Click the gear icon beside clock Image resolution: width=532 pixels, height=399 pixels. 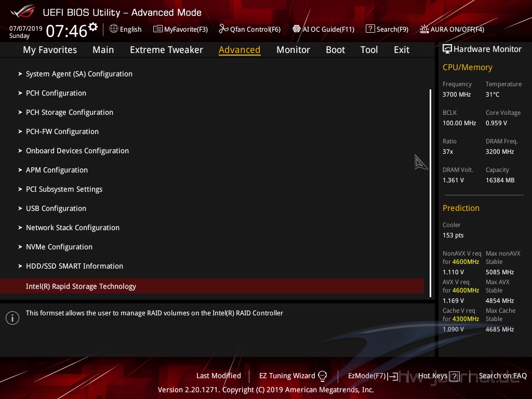pos(93,27)
